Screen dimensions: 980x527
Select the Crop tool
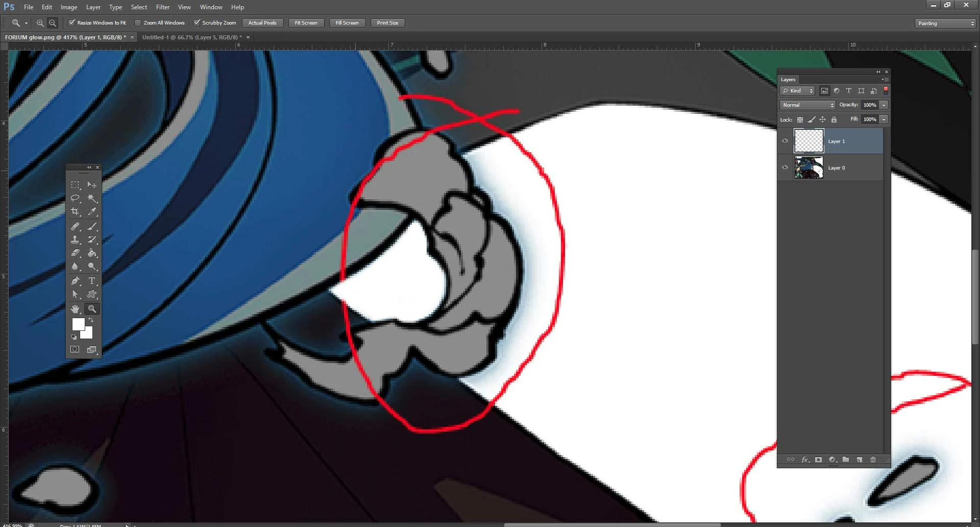coord(75,211)
